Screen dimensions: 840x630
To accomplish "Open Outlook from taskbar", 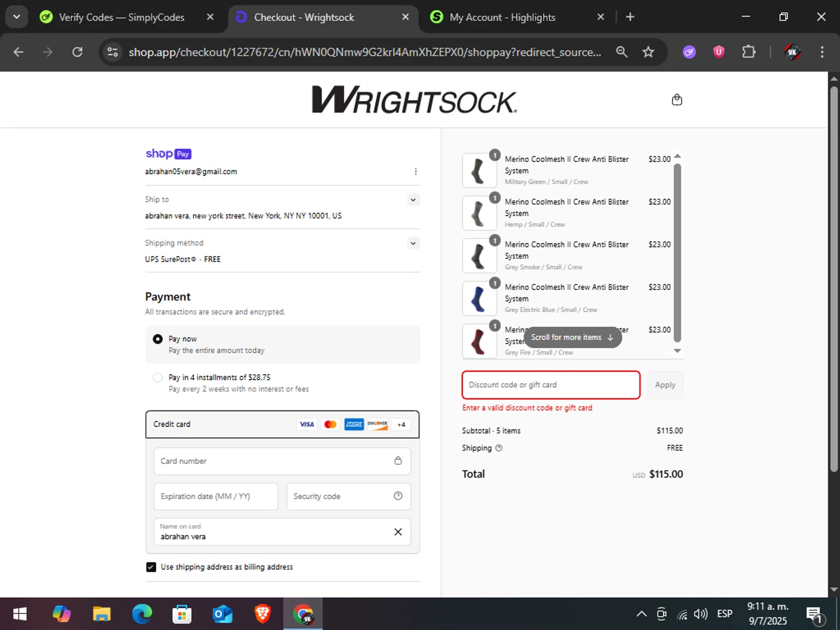I will click(x=222, y=614).
